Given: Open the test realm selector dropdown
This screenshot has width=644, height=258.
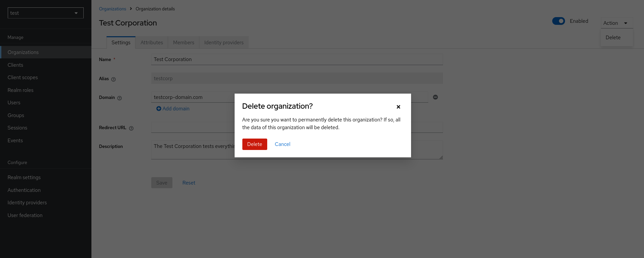Looking at the screenshot, I should 45,13.
